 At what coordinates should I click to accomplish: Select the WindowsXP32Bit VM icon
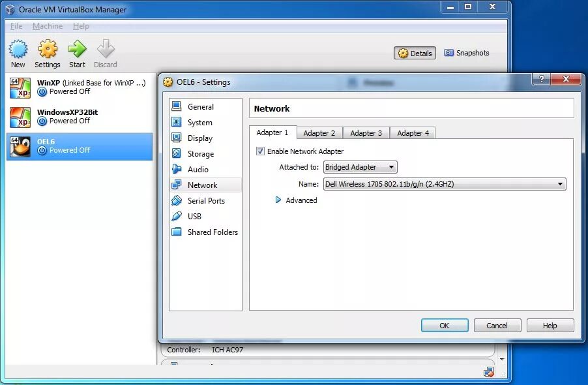[x=20, y=117]
